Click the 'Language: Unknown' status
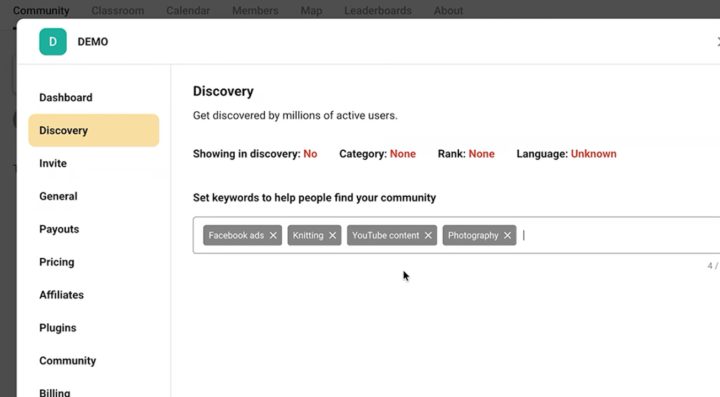The height and width of the screenshot is (397, 720). pyautogui.click(x=567, y=154)
